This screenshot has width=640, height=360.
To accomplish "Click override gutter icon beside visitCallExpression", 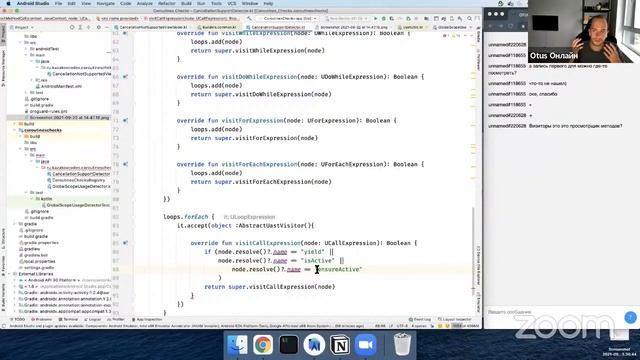I will pyautogui.click(x=125, y=243).
